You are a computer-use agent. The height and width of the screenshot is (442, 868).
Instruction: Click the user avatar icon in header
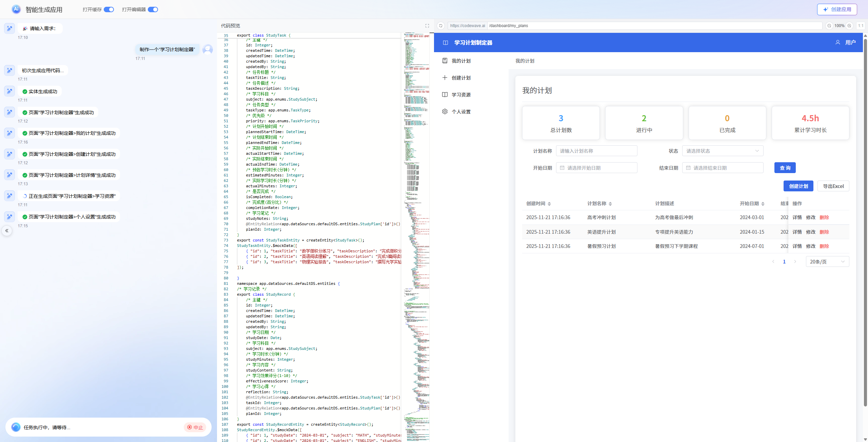pyautogui.click(x=838, y=43)
